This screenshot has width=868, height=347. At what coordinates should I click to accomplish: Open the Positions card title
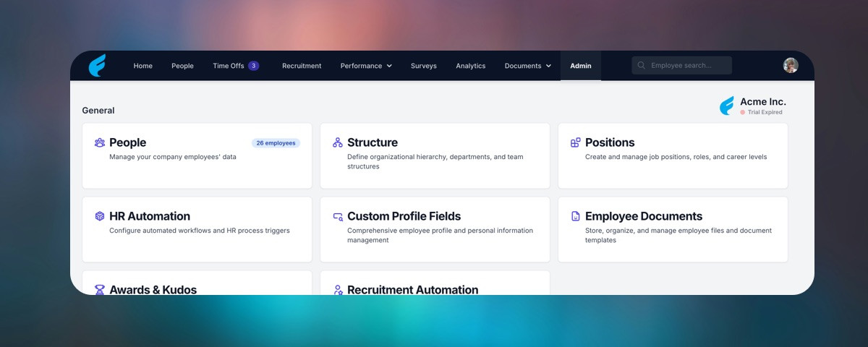[x=610, y=142]
